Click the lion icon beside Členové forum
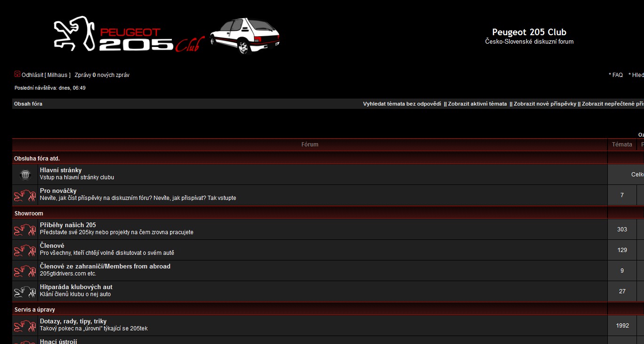This screenshot has width=644, height=344. click(25, 250)
